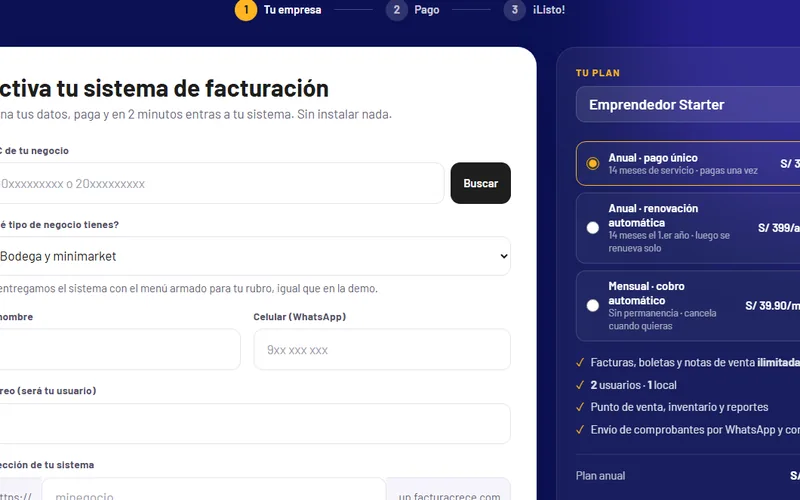Click the TU PLAN heading

598,73
